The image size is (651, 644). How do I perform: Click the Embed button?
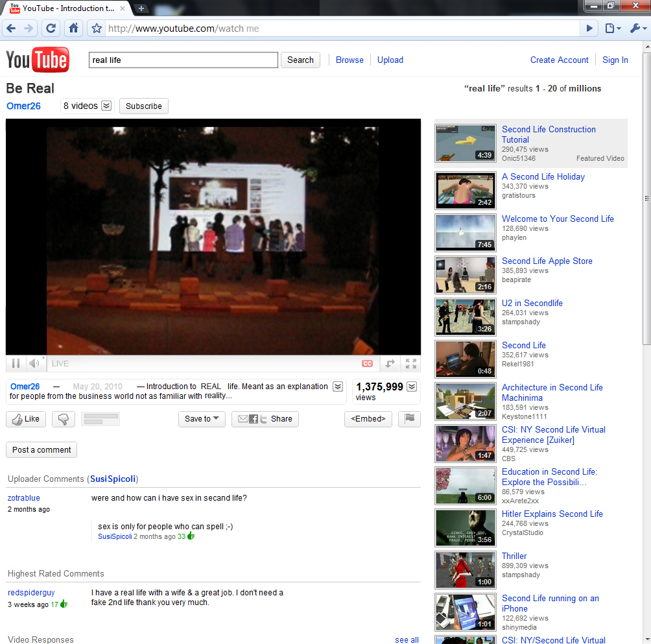pyautogui.click(x=368, y=419)
